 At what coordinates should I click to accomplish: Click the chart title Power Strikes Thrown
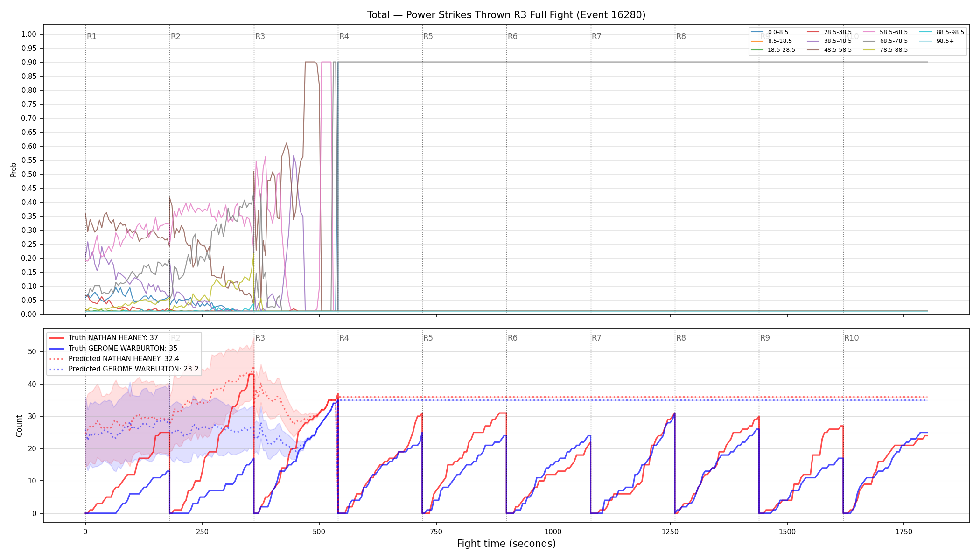(x=506, y=15)
